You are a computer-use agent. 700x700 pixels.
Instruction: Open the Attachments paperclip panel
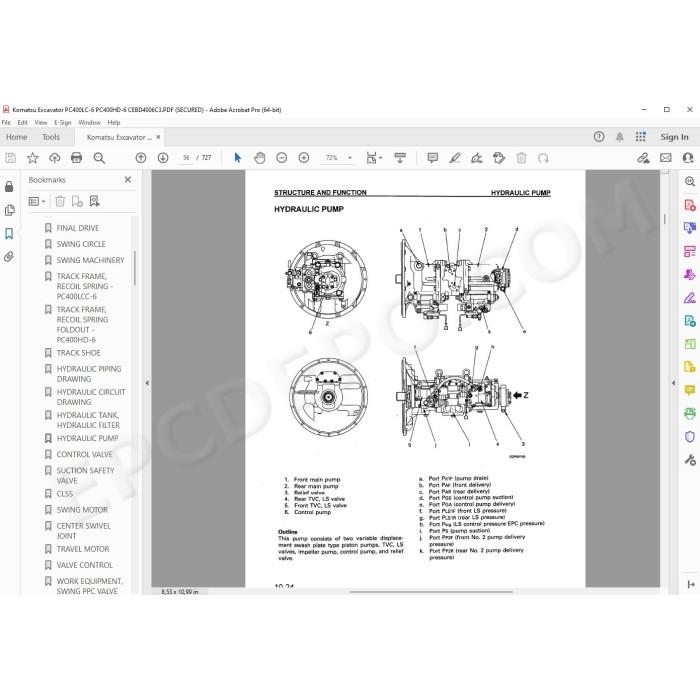pos(9,257)
